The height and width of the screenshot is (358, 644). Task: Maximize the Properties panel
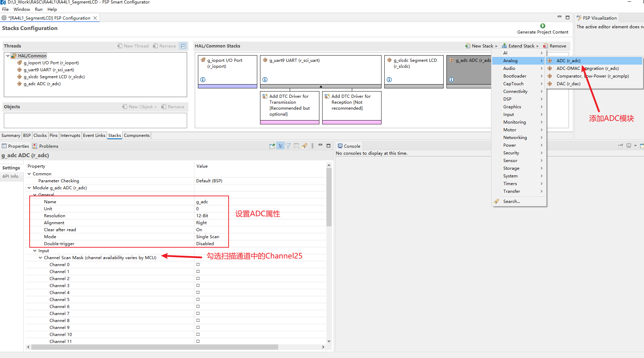328,146
